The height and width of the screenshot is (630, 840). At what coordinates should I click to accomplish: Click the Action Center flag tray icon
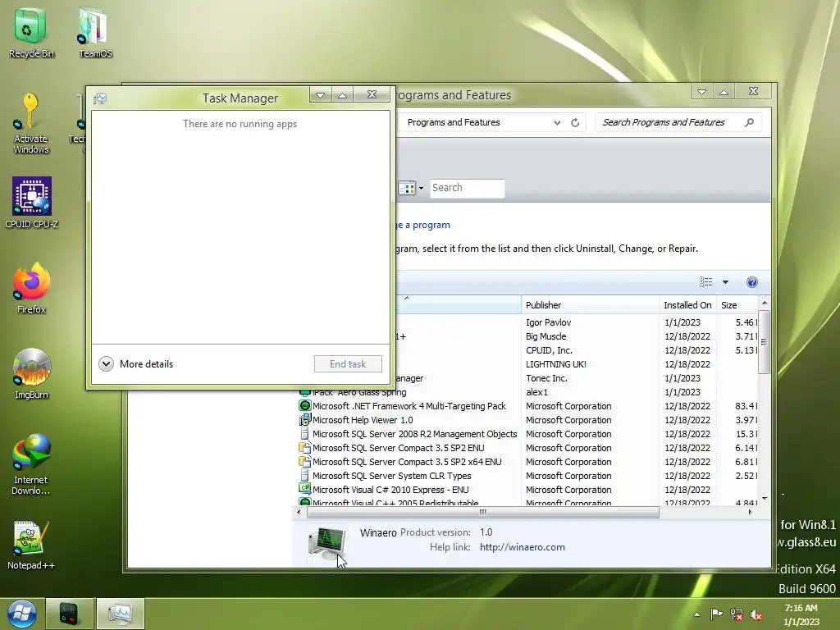coord(715,614)
